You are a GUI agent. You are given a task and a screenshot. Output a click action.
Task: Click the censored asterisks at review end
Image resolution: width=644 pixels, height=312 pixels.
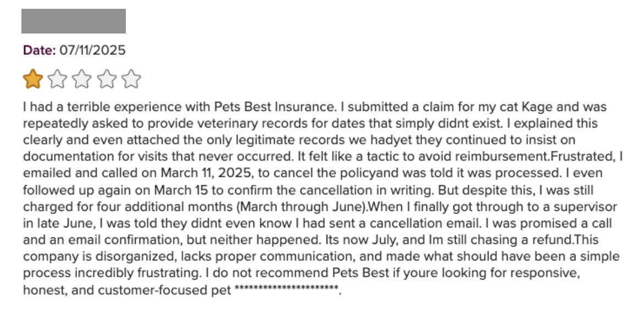[x=285, y=289]
